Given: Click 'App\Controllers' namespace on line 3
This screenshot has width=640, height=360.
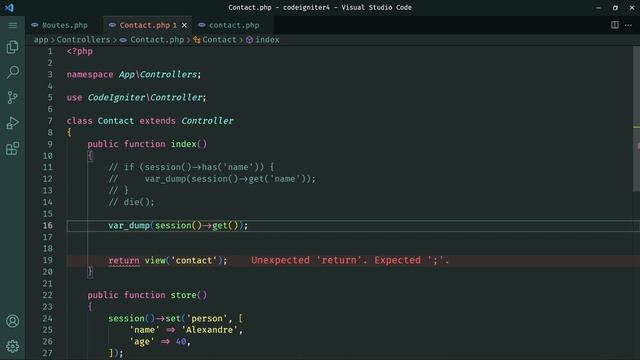Looking at the screenshot, I should point(158,74).
